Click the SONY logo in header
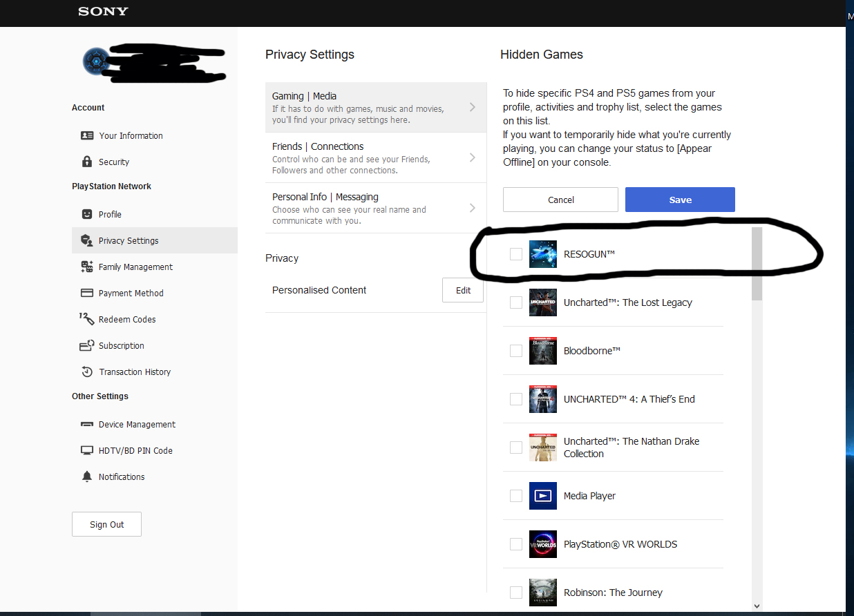The width and height of the screenshot is (854, 616). click(103, 11)
